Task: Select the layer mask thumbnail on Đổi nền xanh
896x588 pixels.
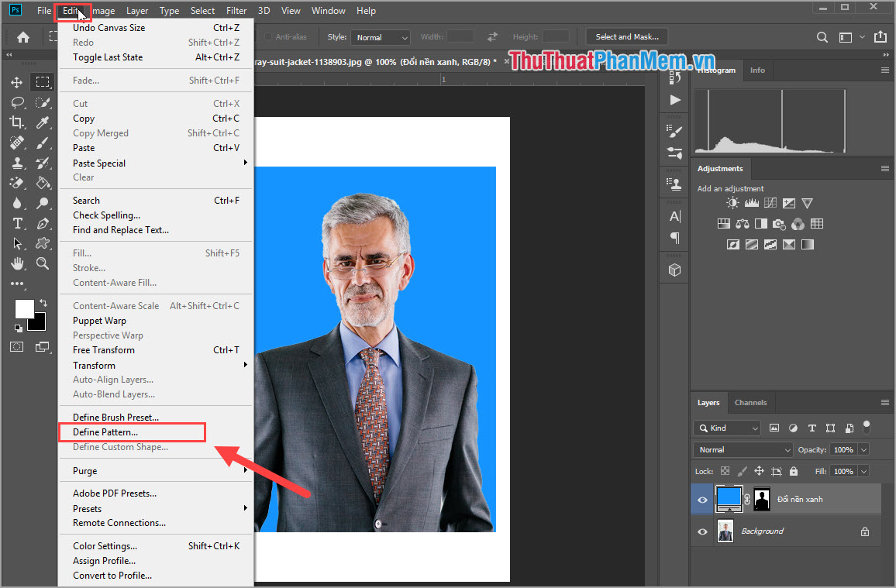Action: coord(762,499)
